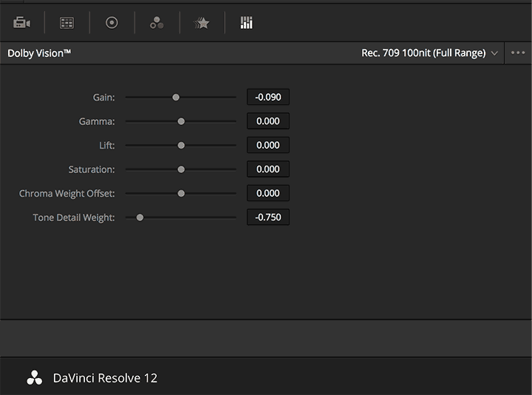The height and width of the screenshot is (395, 532).
Task: Click the Chroma Weight Offset slider handle
Action: coord(181,193)
